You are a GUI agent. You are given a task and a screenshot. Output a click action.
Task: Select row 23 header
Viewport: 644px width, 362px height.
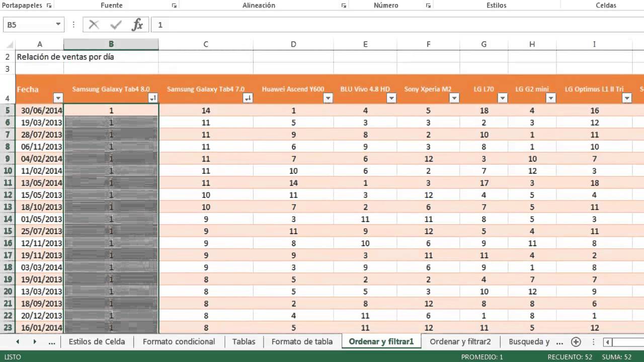click(x=8, y=327)
